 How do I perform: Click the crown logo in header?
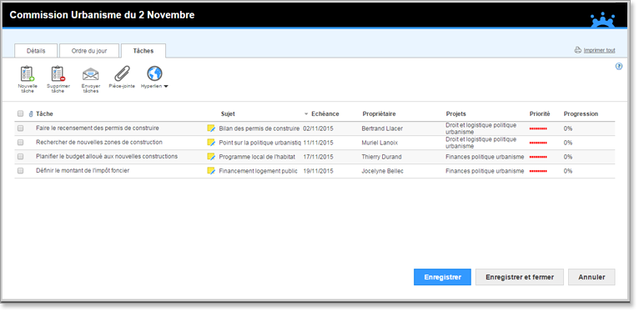602,21
